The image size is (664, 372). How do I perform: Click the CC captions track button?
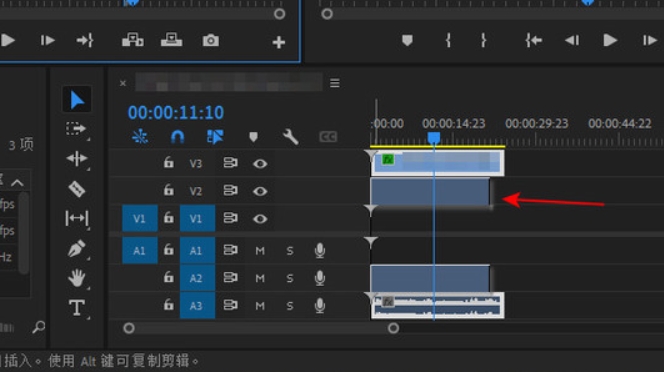pos(328,137)
